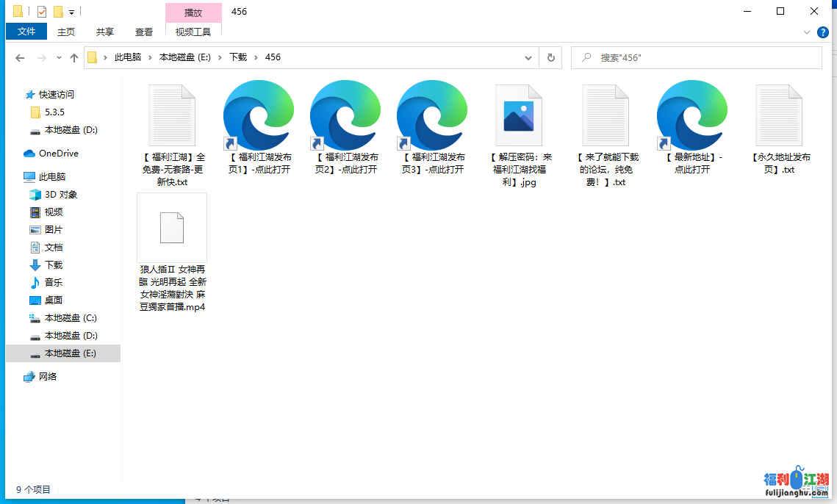This screenshot has width=837, height=504.
Task: Open the Help question mark icon
Action: (x=823, y=32)
